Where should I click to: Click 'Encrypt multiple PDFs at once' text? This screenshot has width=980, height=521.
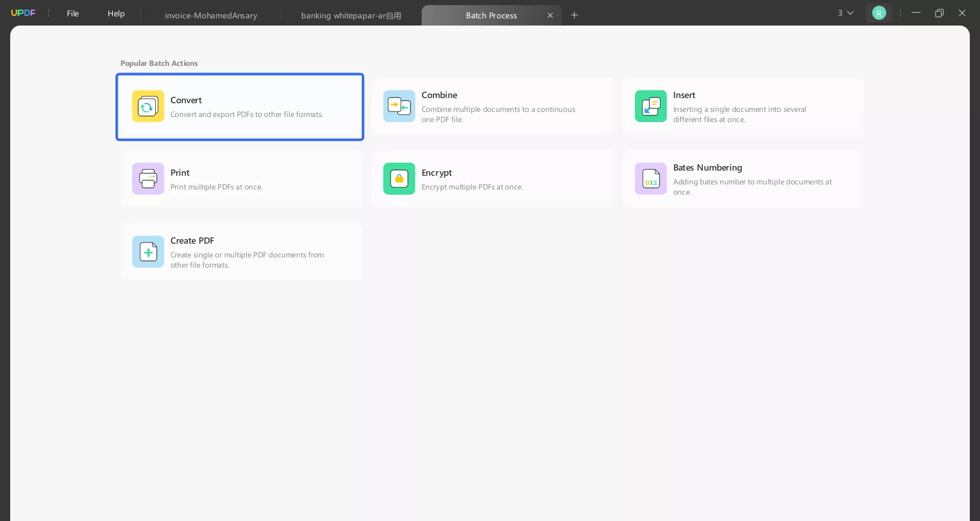tap(472, 187)
